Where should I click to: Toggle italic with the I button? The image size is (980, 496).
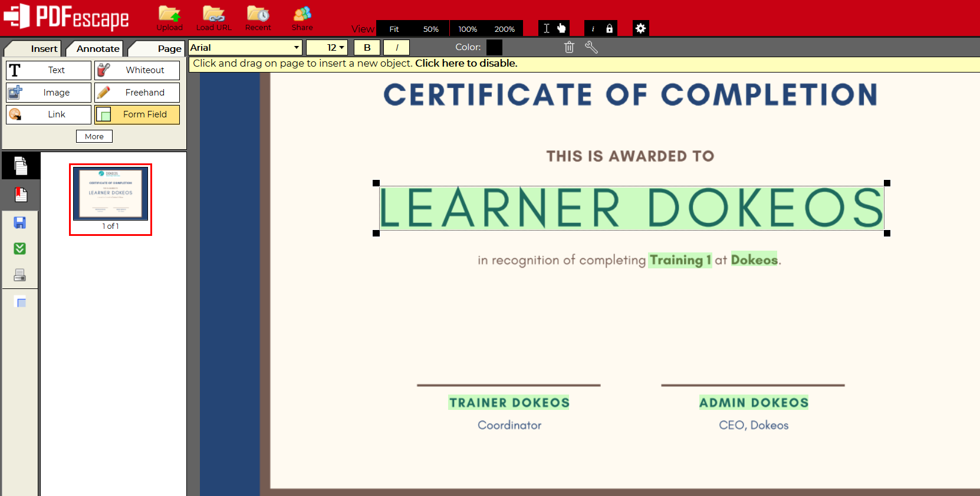pos(397,47)
